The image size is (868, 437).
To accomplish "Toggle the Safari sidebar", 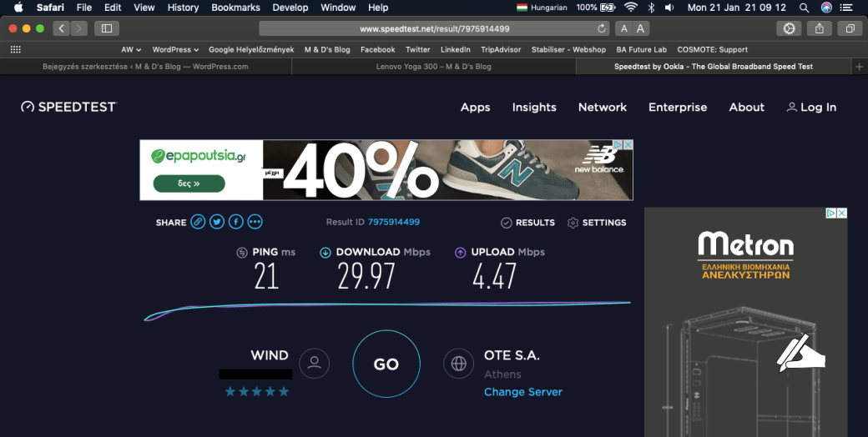I will (107, 28).
